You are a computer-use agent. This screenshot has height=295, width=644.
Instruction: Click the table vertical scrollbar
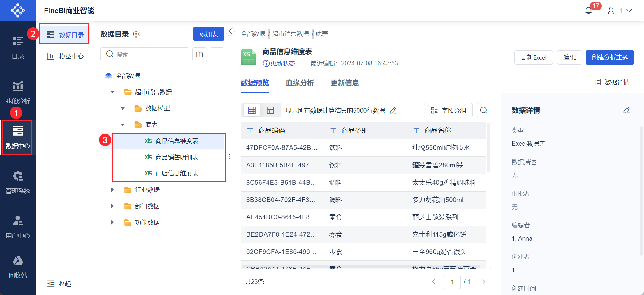click(x=488, y=147)
